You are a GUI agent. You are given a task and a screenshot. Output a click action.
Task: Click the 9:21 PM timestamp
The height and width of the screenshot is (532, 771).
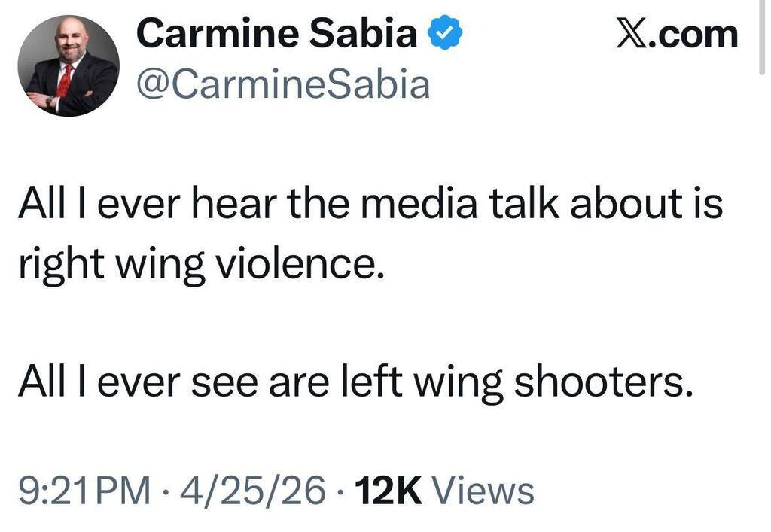81,491
